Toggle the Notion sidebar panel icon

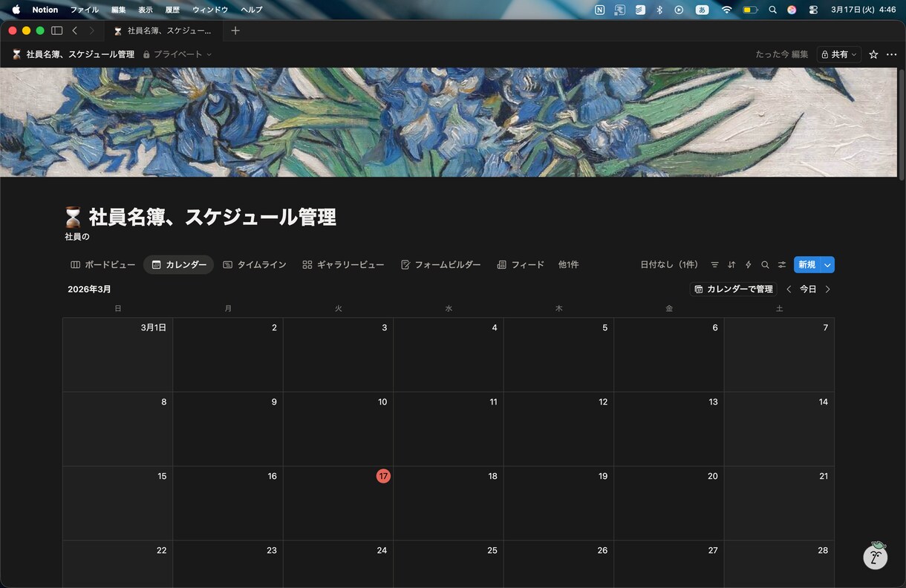[x=56, y=30]
